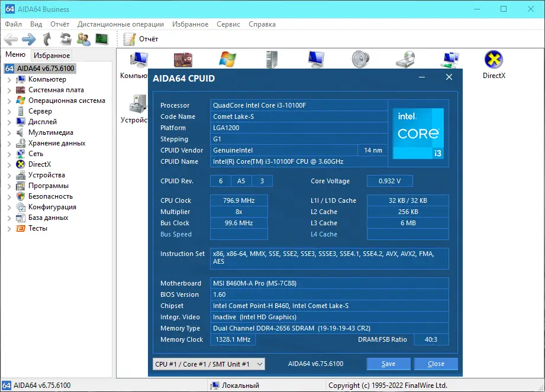Open the Сервис menu
The height and width of the screenshot is (392, 545).
[x=228, y=24]
